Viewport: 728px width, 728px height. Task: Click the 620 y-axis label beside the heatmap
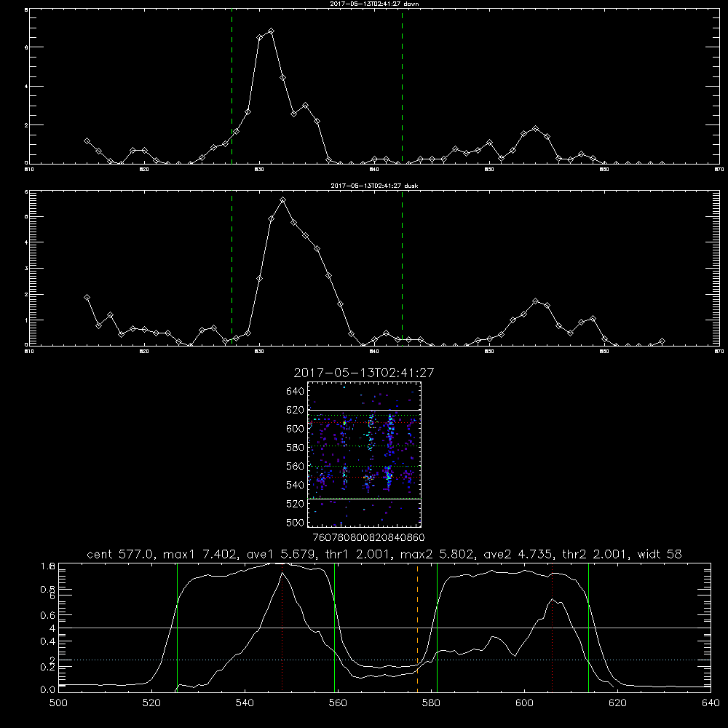pos(296,410)
